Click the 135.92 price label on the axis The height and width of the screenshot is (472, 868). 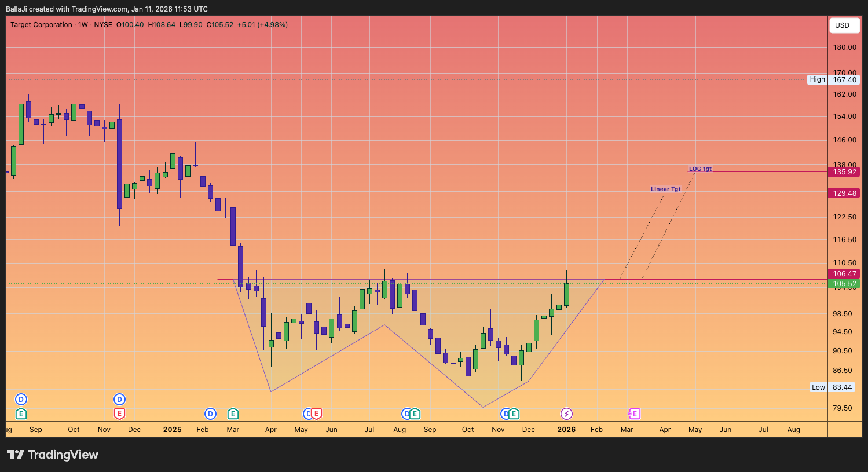(844, 172)
